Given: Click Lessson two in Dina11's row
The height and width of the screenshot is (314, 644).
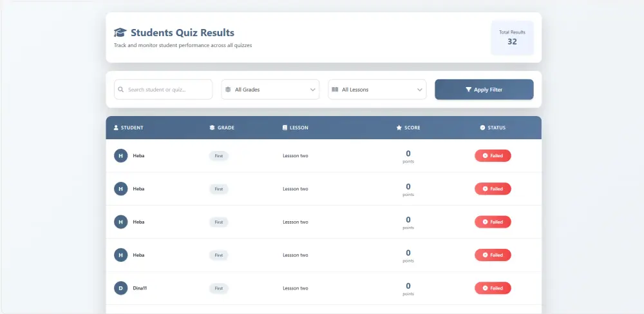Looking at the screenshot, I should 296,288.
